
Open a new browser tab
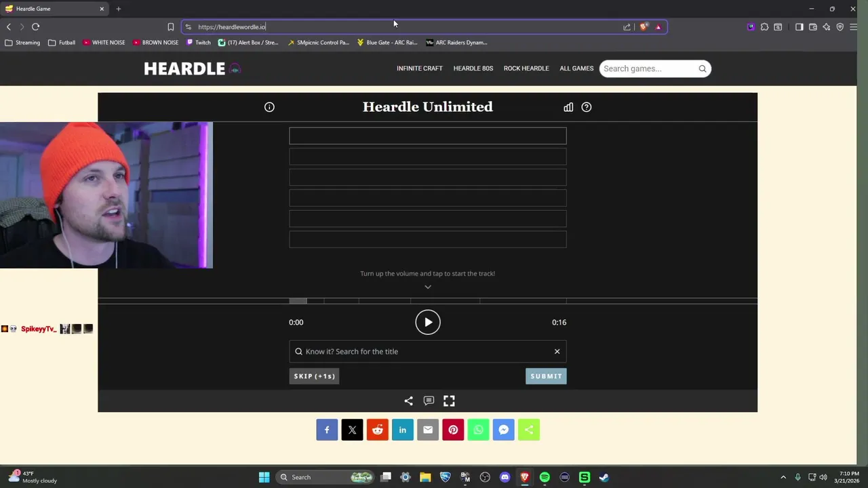pyautogui.click(x=118, y=9)
